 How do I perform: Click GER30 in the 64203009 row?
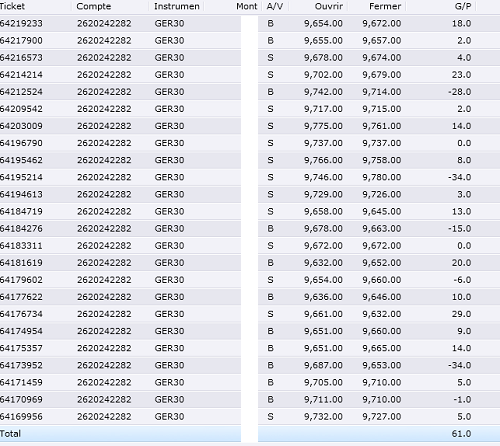coord(169,126)
